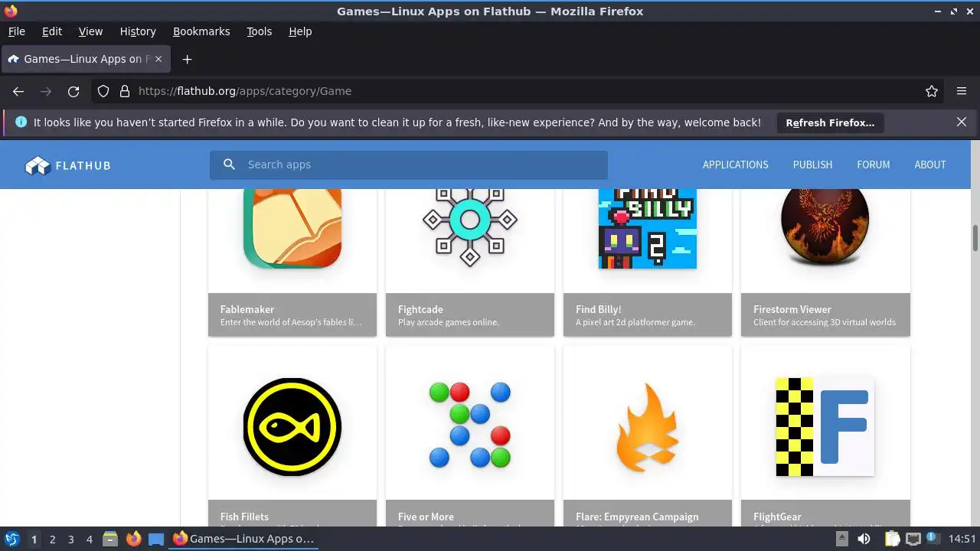This screenshot has height=551, width=980.
Task: Click the removable media eject tray icon
Action: pyautogui.click(x=841, y=539)
